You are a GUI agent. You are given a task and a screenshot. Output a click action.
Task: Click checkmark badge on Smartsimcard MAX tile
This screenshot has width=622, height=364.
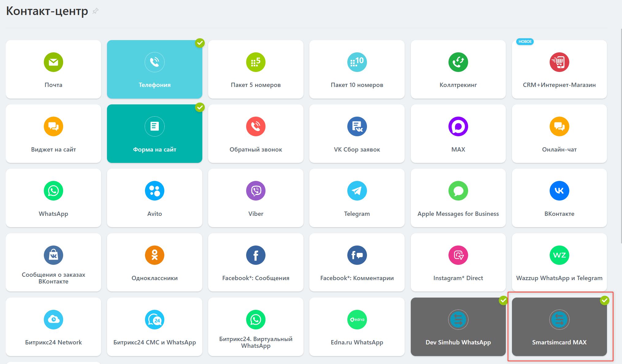point(605,301)
